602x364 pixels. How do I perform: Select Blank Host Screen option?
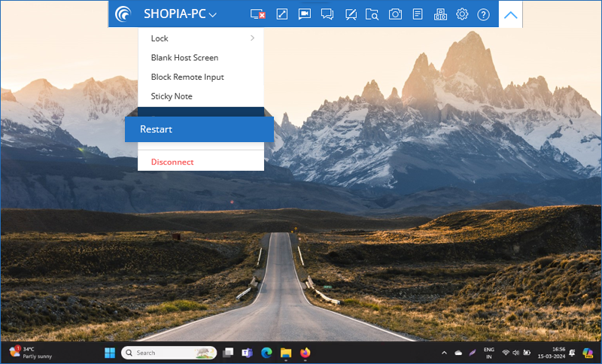coord(184,58)
